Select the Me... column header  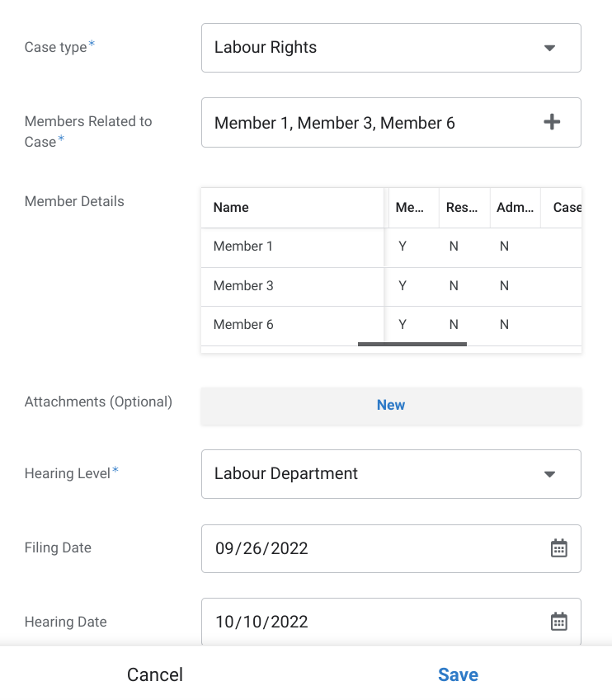(x=414, y=208)
